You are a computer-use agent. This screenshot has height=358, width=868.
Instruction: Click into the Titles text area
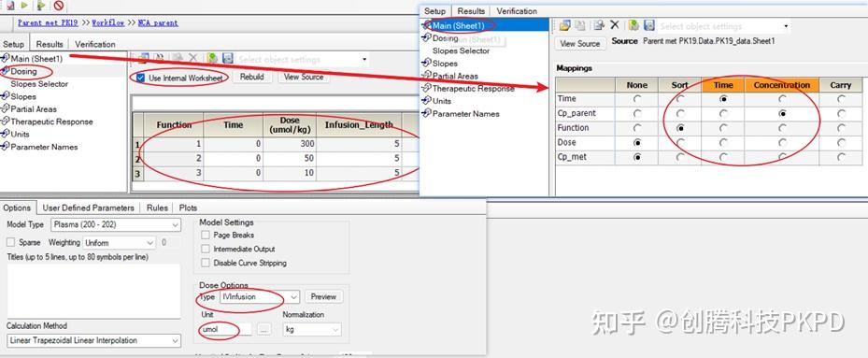point(93,291)
